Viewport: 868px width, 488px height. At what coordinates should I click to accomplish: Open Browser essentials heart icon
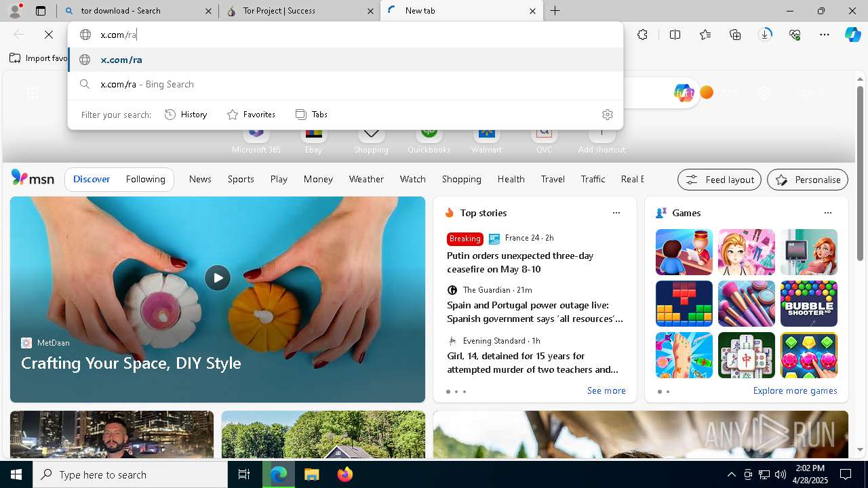[795, 35]
